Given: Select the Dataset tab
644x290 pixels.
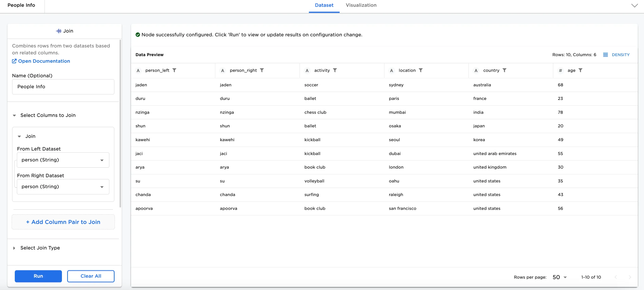Looking at the screenshot, I should pos(324,5).
